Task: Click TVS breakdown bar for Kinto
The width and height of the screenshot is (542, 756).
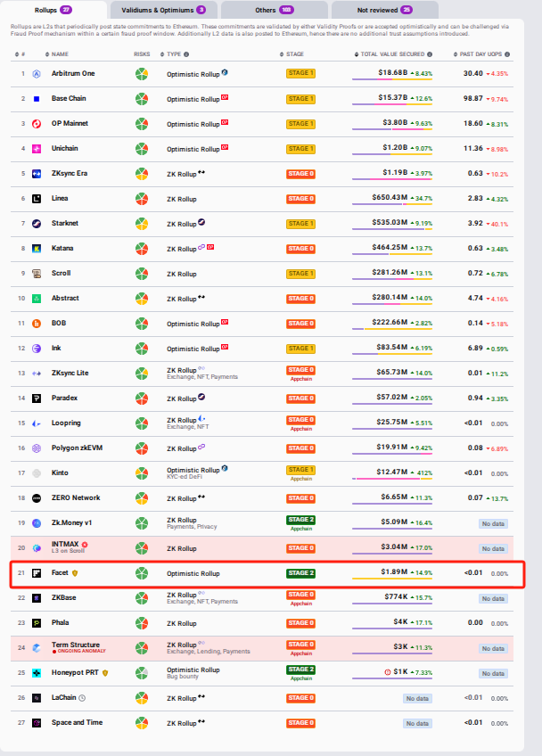Action: click(x=392, y=479)
